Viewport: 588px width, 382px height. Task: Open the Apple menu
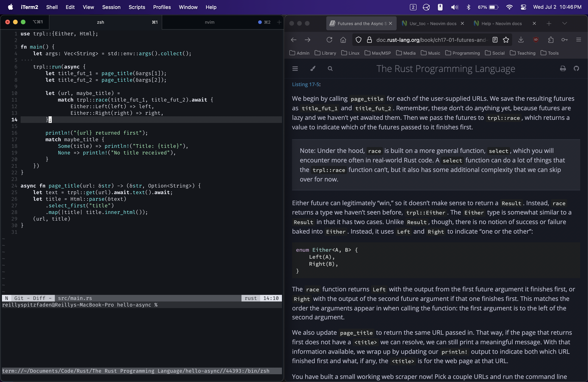click(10, 7)
